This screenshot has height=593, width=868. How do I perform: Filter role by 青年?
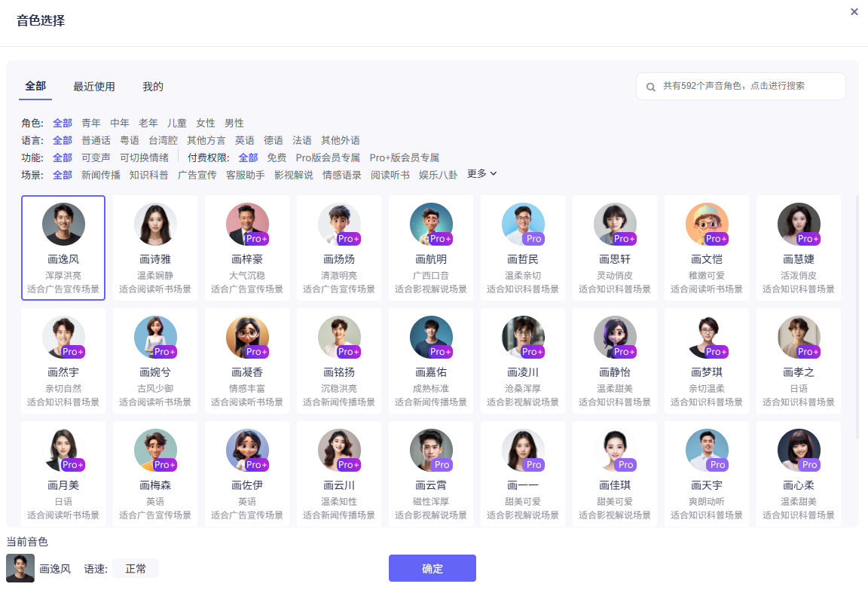(x=90, y=123)
